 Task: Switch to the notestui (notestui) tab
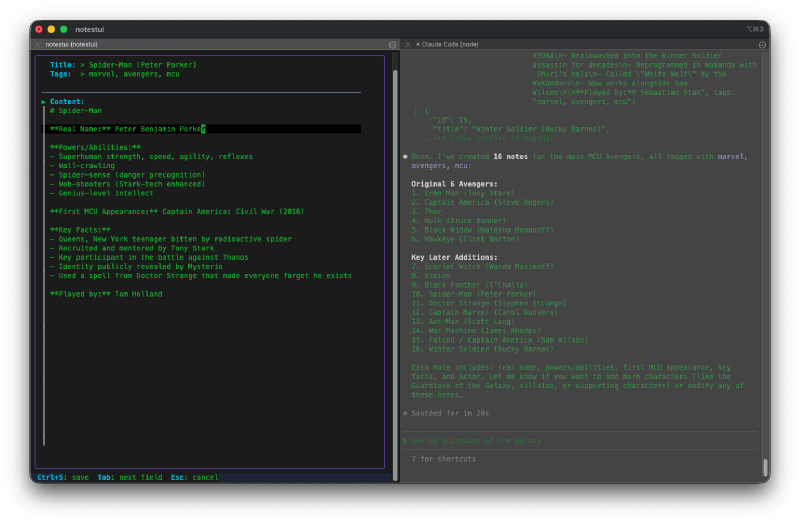coord(71,44)
